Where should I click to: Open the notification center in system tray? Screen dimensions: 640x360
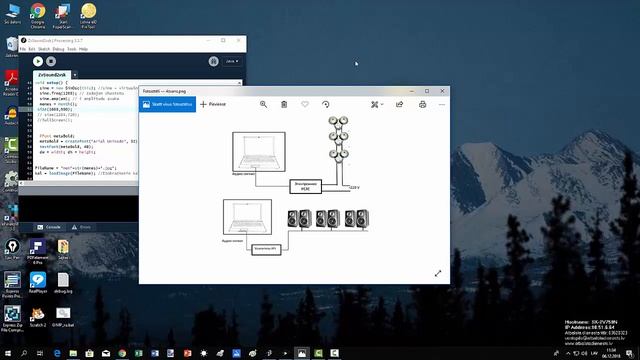629,353
